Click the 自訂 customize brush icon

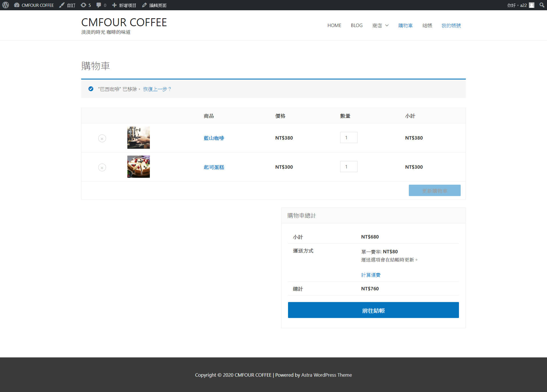click(62, 5)
